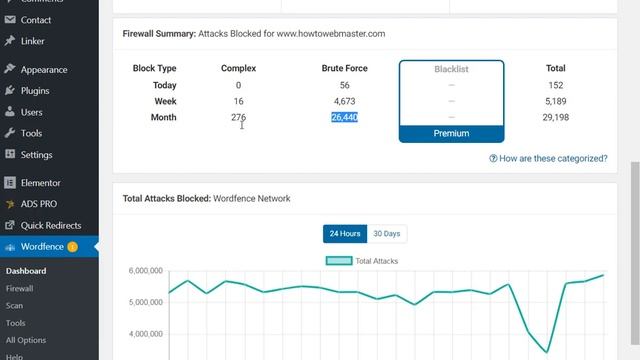640x360 pixels.
Task: Click the 6,000,000 axis label
Action: (x=146, y=271)
